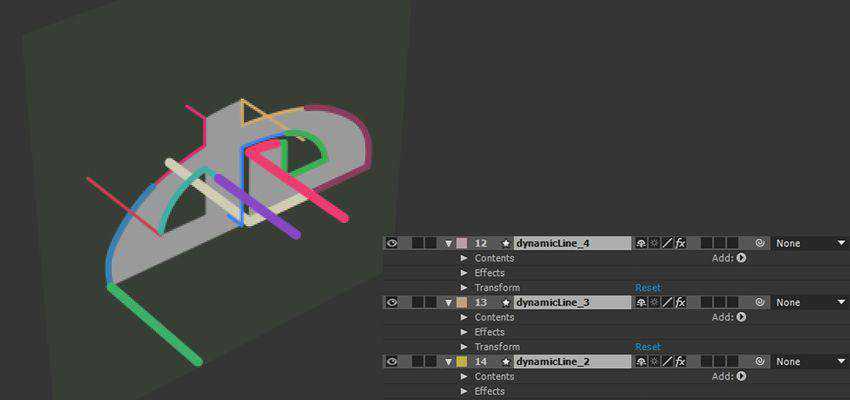
Task: Toggle continuous rasterize star on dynamicLine_4
Action: (654, 243)
